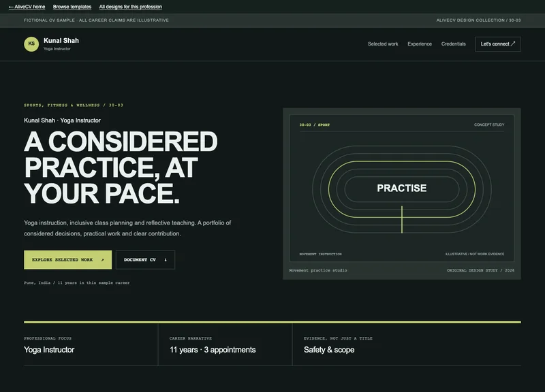The height and width of the screenshot is (392, 545).
Task: Click 'Yoga Instructor' under Professional Focus
Action: (x=49, y=350)
